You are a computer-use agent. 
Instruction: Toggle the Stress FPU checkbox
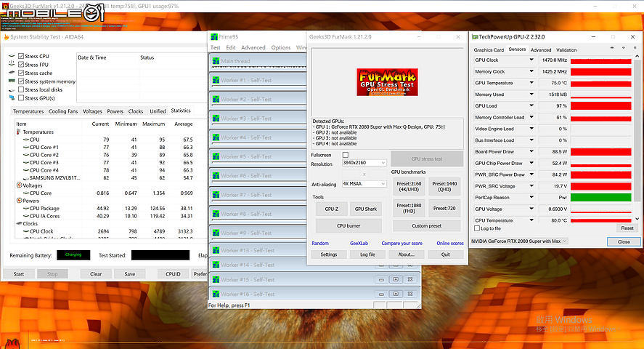click(21, 65)
